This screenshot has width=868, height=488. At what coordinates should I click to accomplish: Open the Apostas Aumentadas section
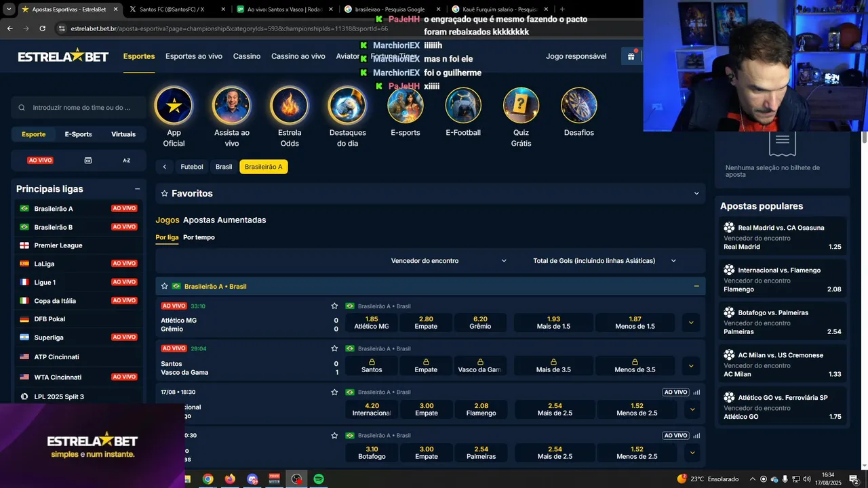click(x=224, y=220)
